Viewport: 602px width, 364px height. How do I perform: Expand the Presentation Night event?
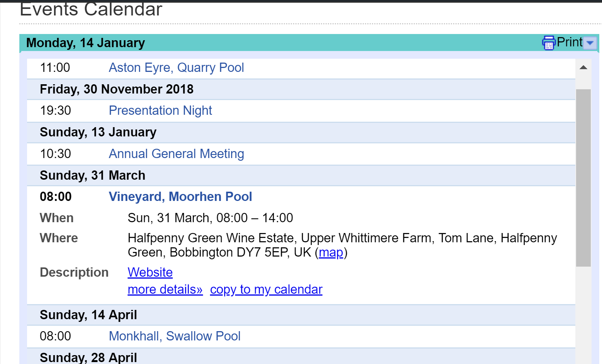tap(160, 111)
